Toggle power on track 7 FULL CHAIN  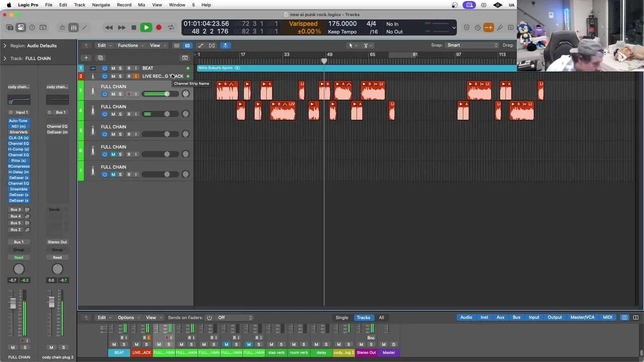tap(105, 174)
